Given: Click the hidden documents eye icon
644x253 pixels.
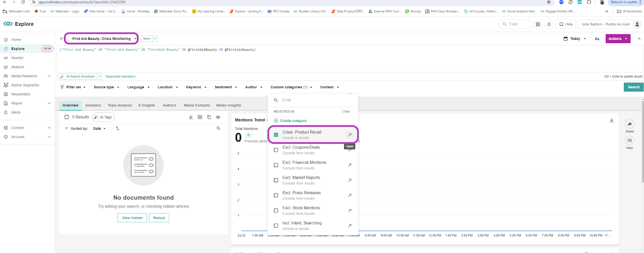Looking at the screenshot, I should click(218, 117).
